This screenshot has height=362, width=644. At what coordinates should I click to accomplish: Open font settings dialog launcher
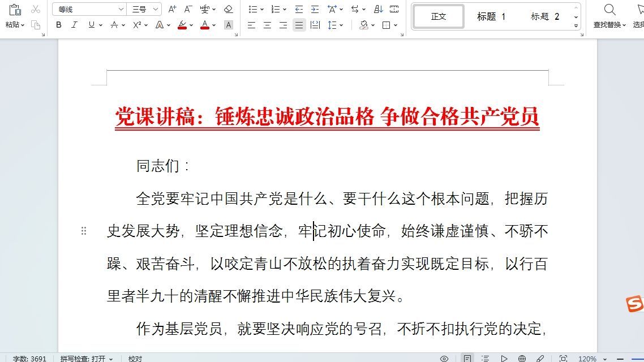pyautogui.click(x=236, y=35)
